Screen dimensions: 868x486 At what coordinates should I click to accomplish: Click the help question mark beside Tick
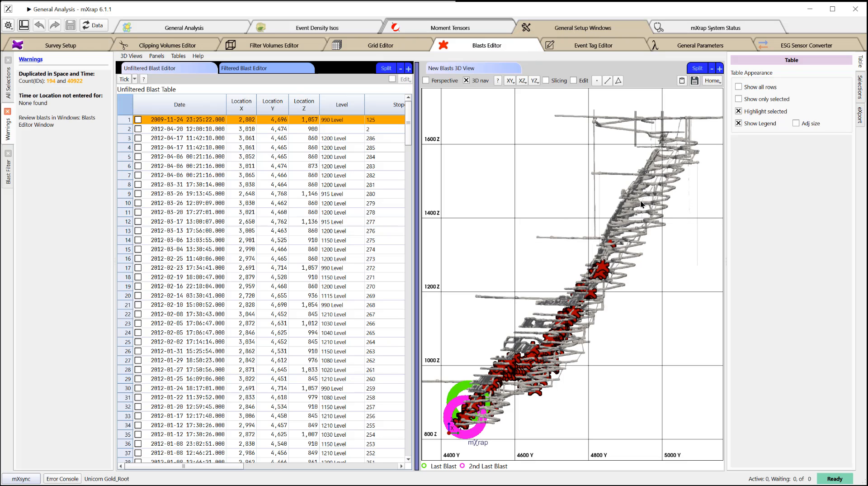[144, 79]
